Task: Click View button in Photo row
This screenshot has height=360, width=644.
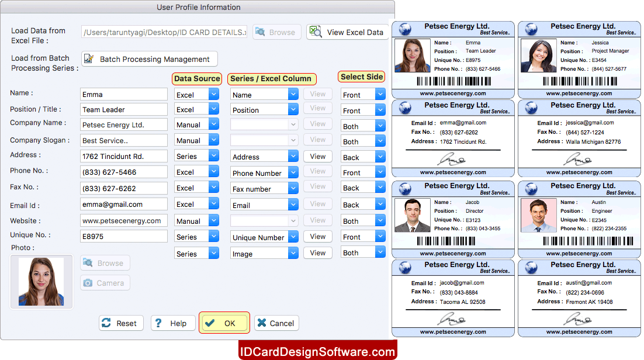Action: 317,252
